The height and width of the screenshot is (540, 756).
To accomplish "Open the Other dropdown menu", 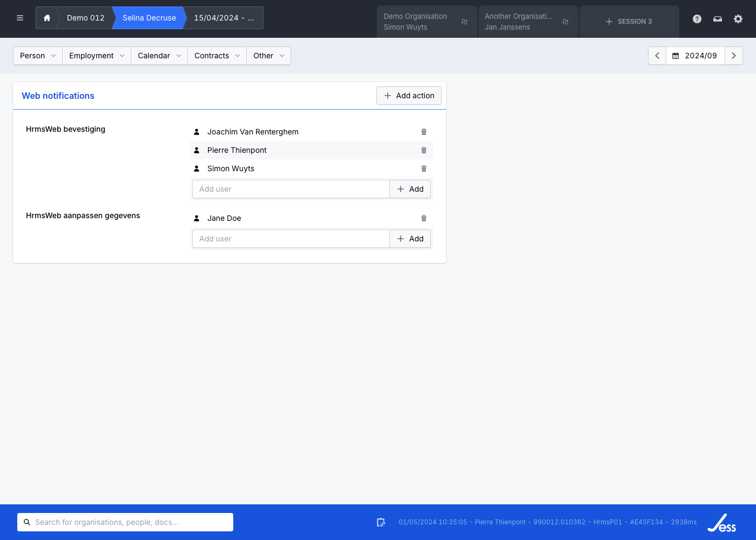I will [x=268, y=56].
